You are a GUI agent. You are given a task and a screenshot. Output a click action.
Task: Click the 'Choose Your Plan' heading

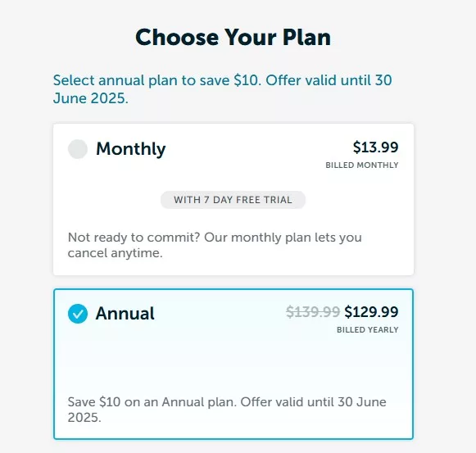(233, 38)
